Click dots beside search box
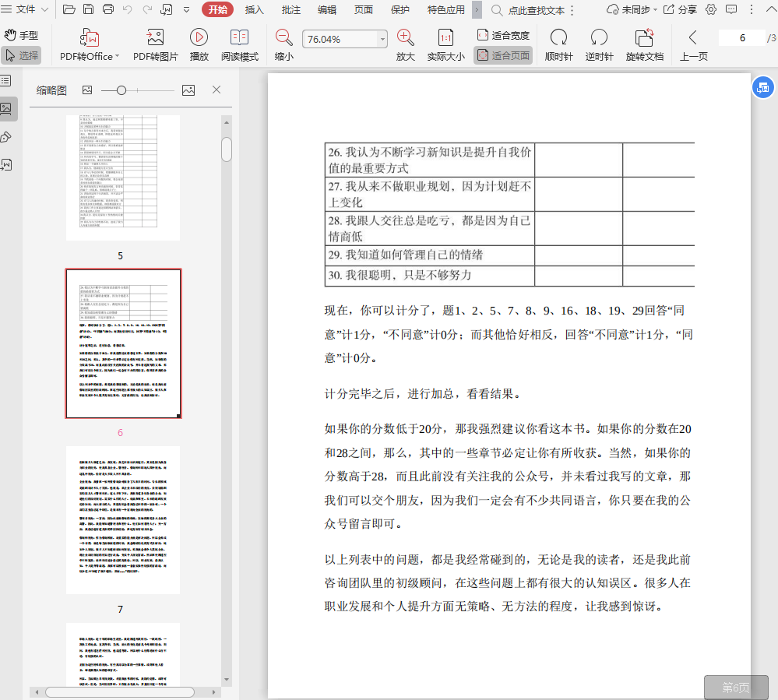778x700 pixels. click(x=572, y=10)
